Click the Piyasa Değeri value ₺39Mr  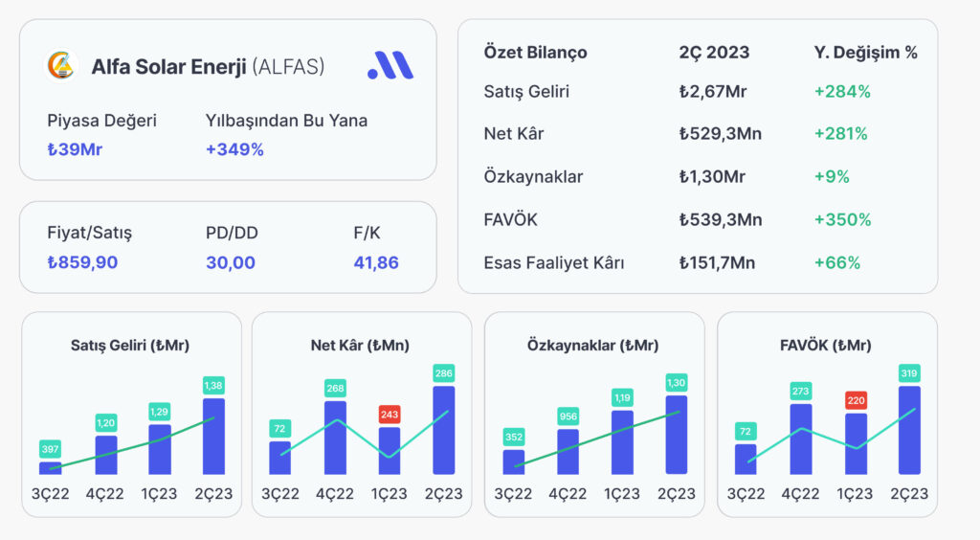pyautogui.click(x=75, y=149)
